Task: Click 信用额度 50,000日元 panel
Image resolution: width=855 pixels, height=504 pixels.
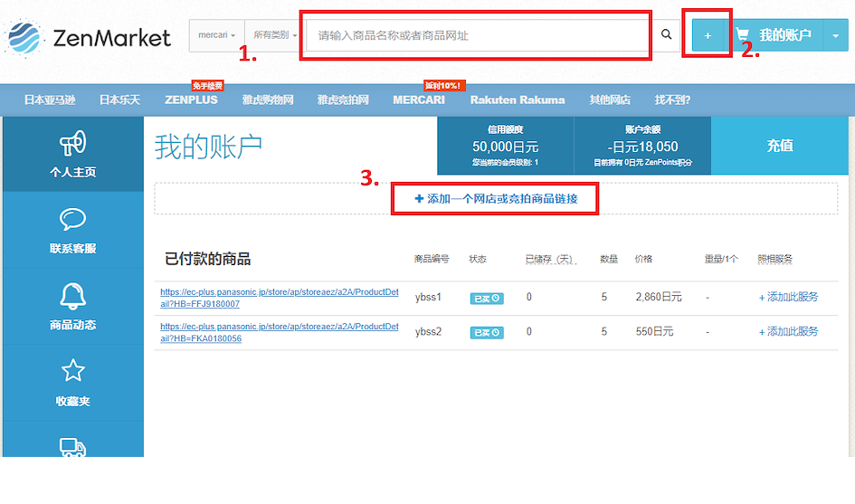Action: click(506, 146)
